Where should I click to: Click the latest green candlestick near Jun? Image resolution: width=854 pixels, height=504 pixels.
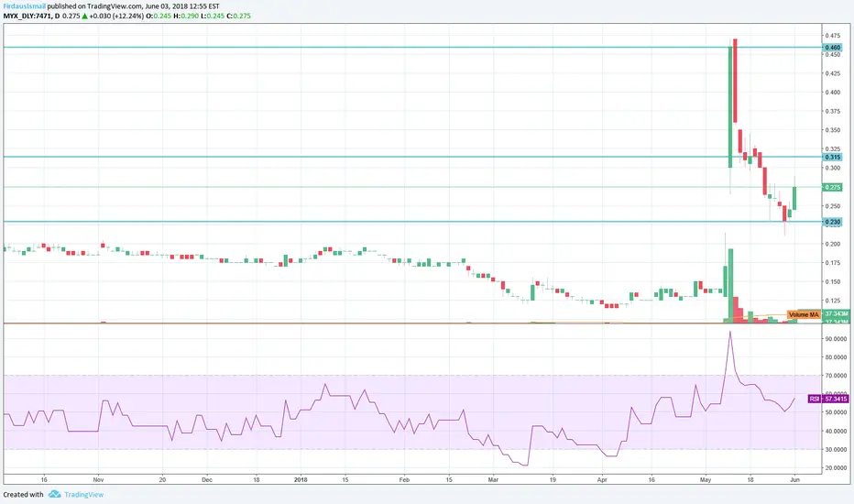(x=794, y=198)
